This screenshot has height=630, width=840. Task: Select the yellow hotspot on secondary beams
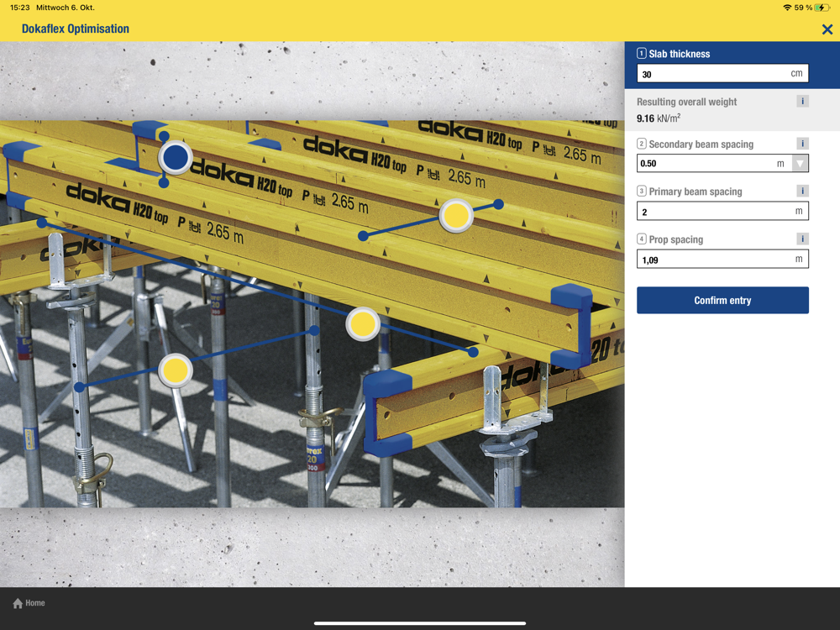(x=456, y=215)
